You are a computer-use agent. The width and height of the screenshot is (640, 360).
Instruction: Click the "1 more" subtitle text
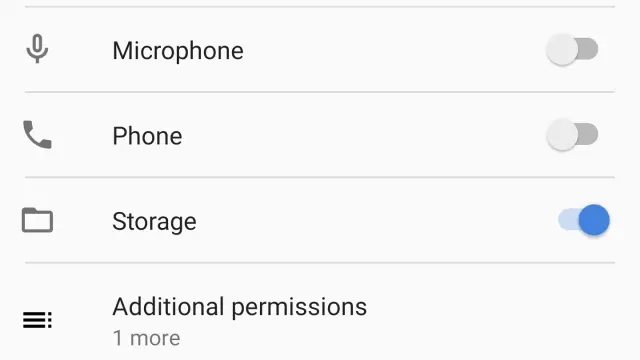pos(147,338)
